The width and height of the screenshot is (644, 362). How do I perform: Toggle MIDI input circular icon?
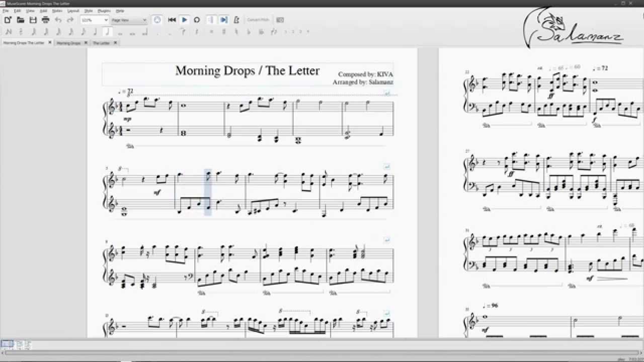pyautogui.click(x=157, y=20)
